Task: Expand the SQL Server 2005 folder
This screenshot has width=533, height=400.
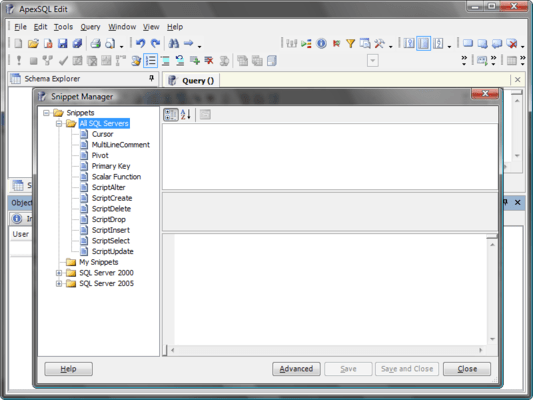Action: pyautogui.click(x=59, y=283)
